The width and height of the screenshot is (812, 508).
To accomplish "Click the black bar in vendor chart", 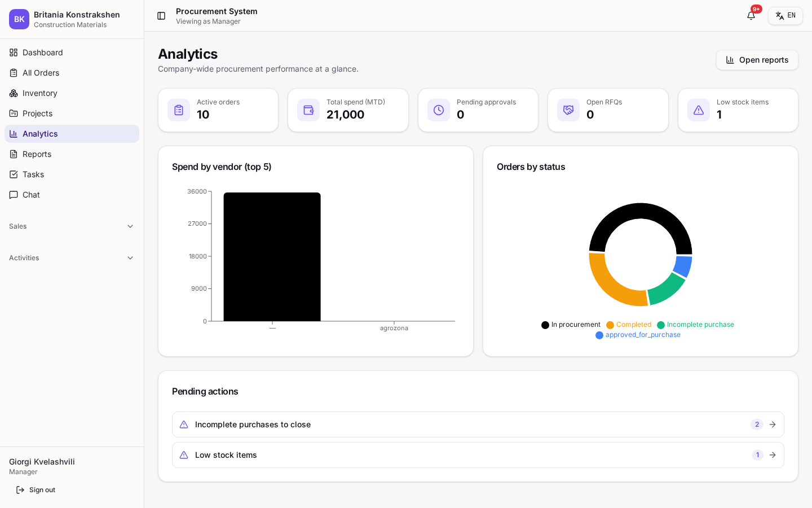I will coord(272,257).
